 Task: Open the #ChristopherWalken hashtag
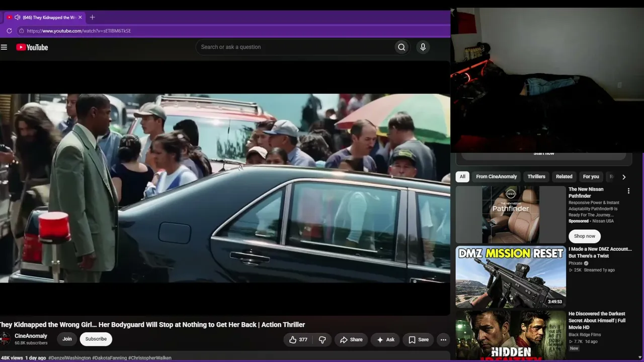150,358
